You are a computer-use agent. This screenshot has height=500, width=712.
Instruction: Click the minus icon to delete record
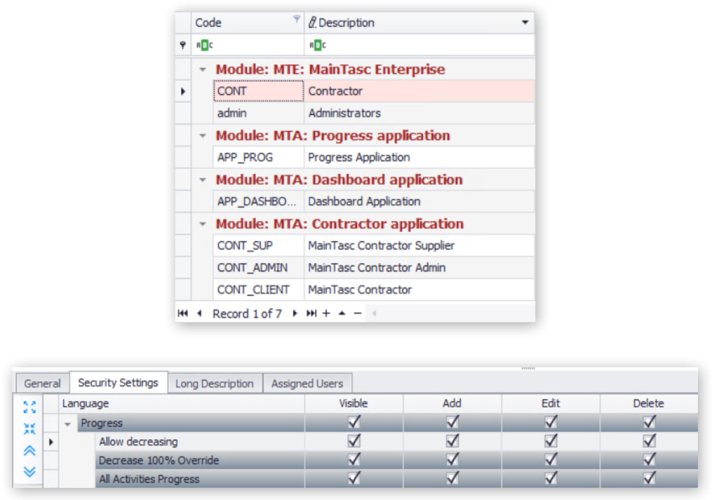click(357, 313)
